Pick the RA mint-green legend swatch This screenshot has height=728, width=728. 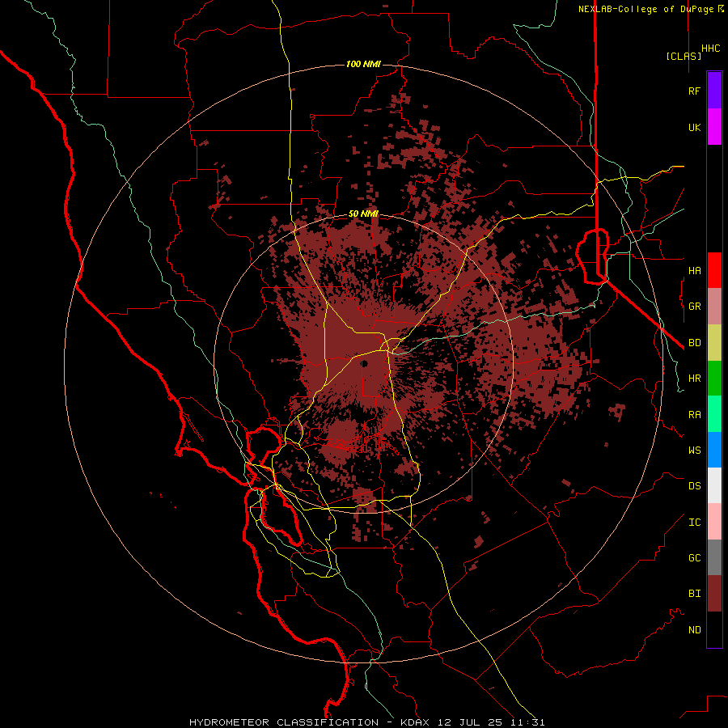(714, 414)
